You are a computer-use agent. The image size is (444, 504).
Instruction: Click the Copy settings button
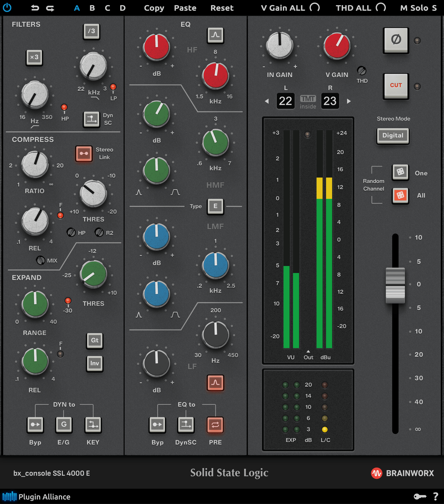click(x=154, y=8)
